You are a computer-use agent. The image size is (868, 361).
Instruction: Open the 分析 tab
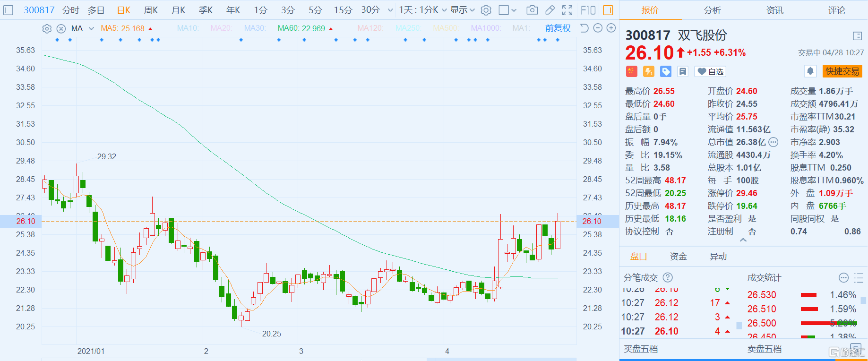pyautogui.click(x=713, y=10)
